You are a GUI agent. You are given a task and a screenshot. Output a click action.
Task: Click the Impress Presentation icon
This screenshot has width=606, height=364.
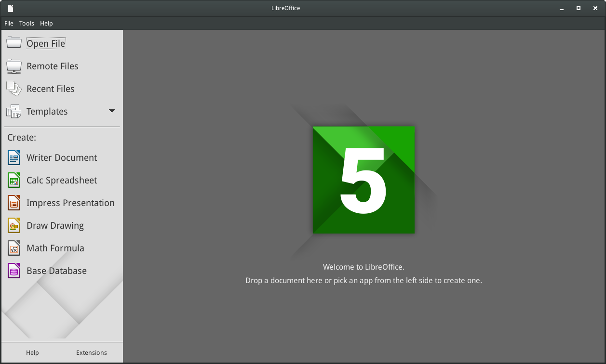pyautogui.click(x=14, y=203)
